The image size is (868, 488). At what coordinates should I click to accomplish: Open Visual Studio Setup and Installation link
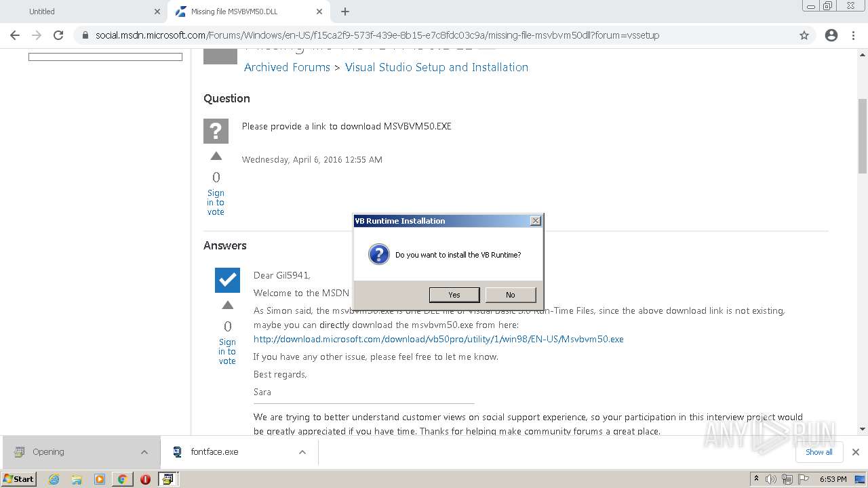click(436, 67)
